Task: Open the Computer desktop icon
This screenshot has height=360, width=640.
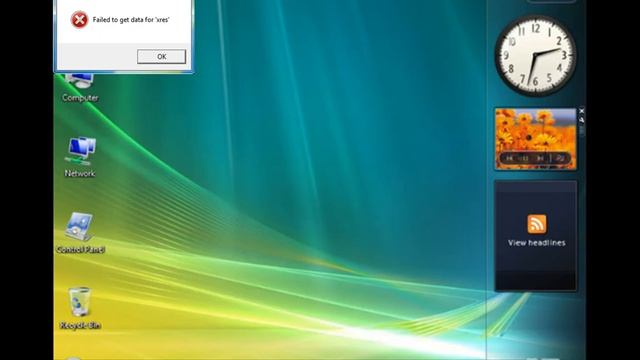Action: (80, 88)
